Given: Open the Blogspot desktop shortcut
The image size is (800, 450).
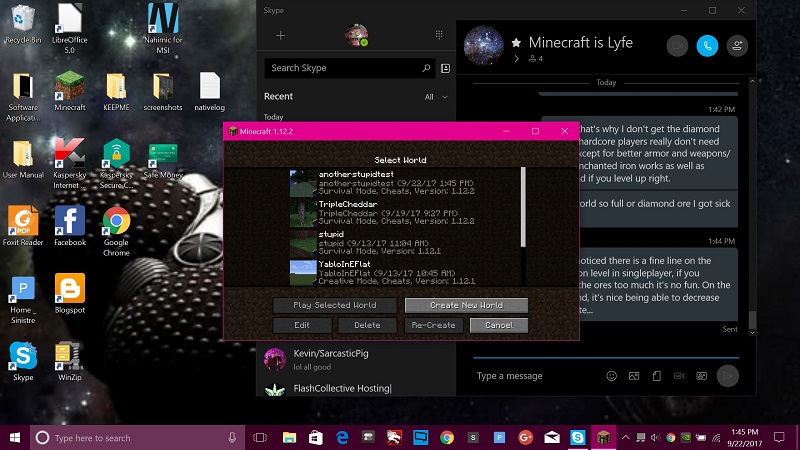Looking at the screenshot, I should (69, 293).
